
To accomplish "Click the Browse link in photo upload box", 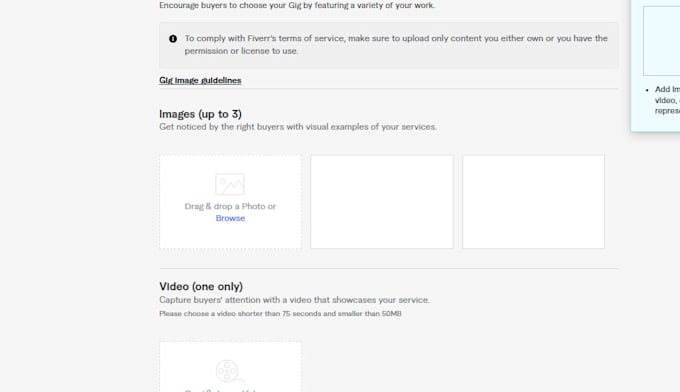I will 230,218.
